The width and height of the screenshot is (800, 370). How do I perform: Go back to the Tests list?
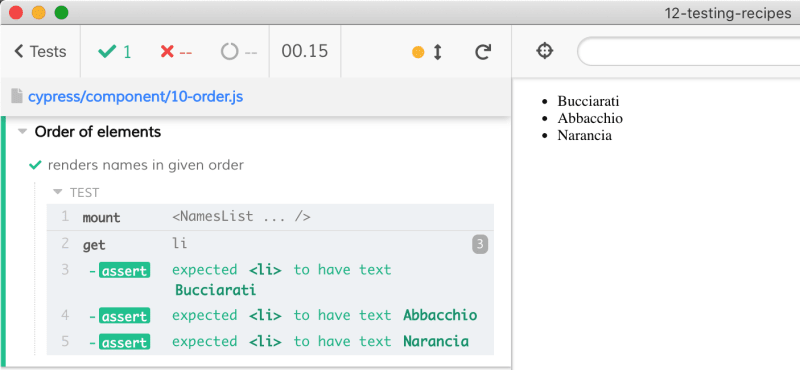40,52
